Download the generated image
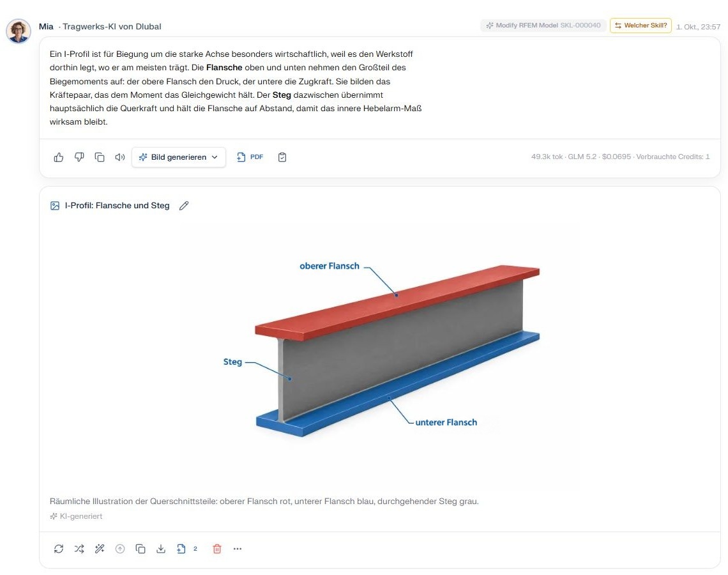This screenshot has height=575, width=728. [161, 549]
